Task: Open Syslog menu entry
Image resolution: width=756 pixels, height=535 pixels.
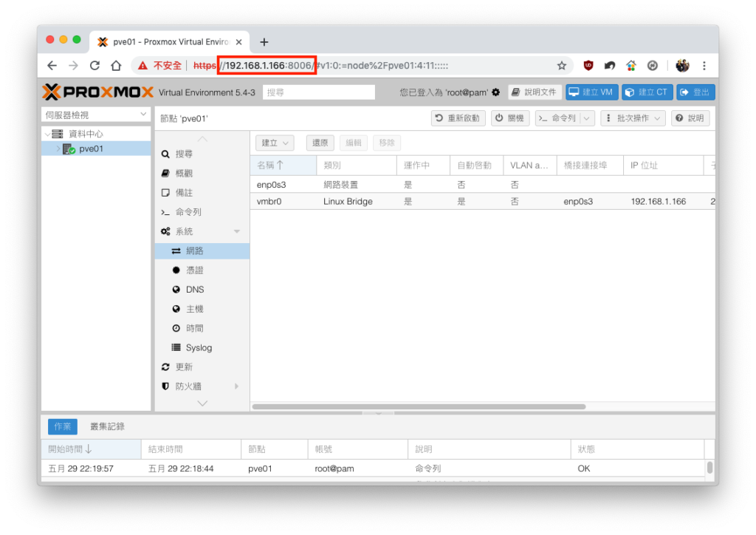Action: click(x=202, y=347)
